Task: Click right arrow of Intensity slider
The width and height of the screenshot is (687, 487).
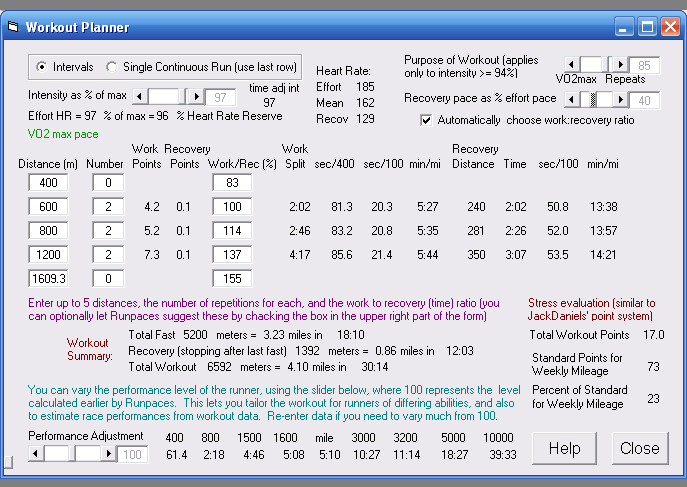Action: pos(196,97)
